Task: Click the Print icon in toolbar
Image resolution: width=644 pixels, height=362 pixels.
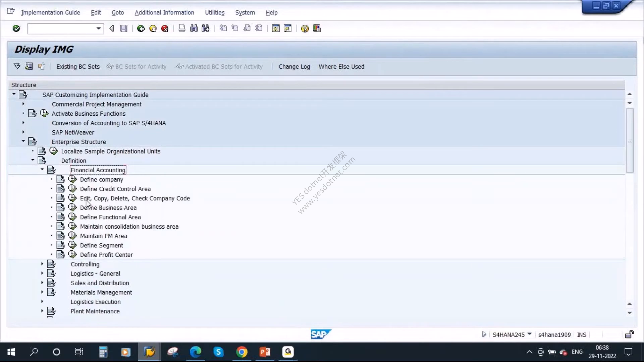Action: tap(182, 28)
